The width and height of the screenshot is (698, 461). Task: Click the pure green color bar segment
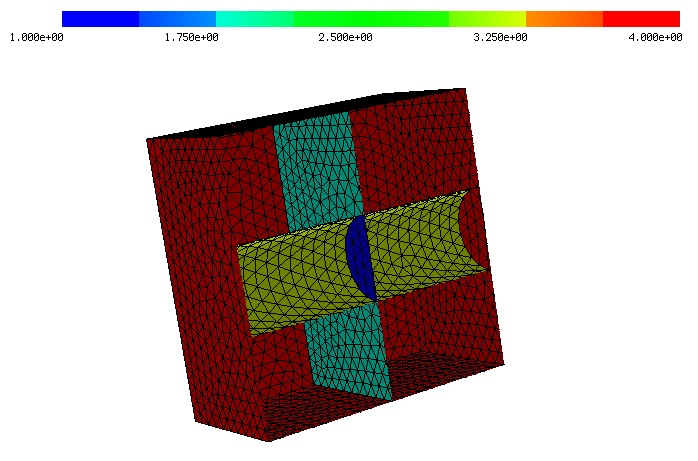[371, 19]
